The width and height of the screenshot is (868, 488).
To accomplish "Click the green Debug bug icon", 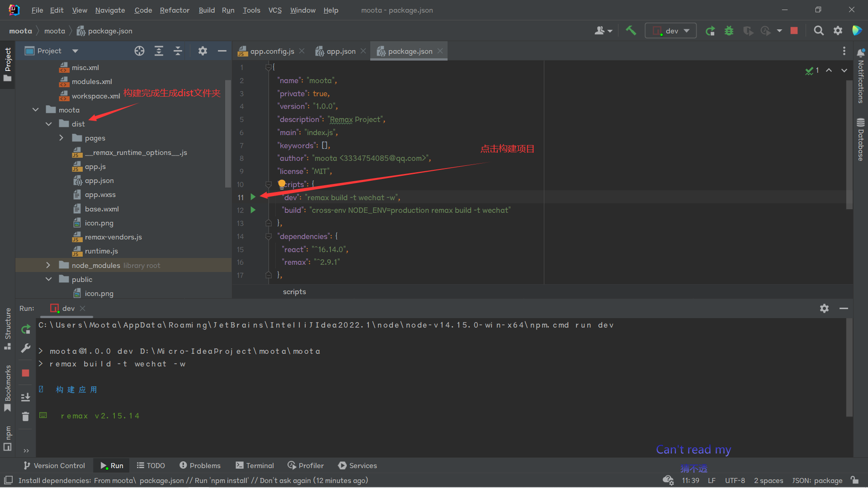I will coord(729,31).
